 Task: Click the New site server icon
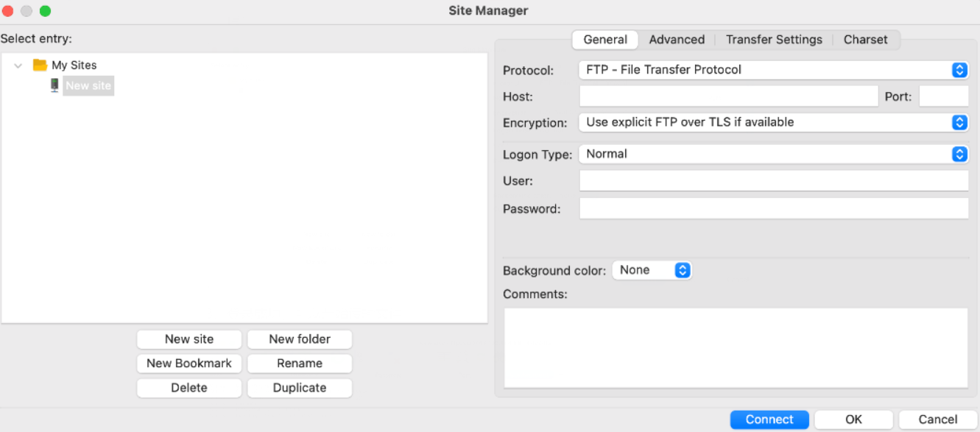[54, 85]
